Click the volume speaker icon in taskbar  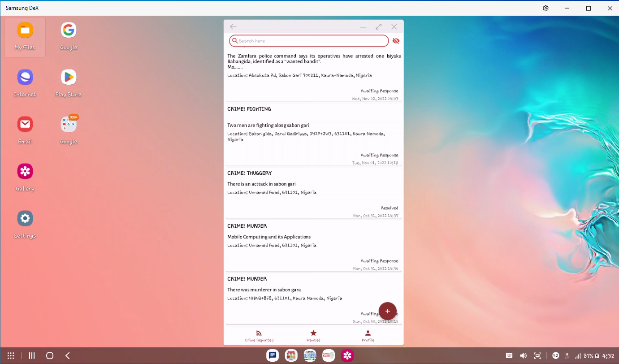[x=523, y=355]
